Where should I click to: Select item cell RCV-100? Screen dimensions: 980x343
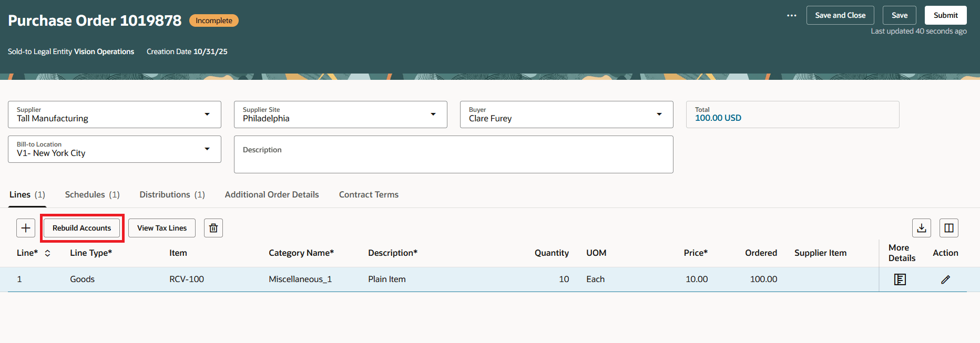(187, 279)
